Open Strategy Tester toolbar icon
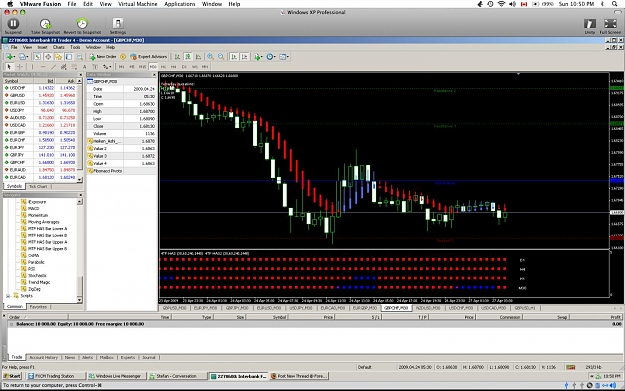Viewport: 625px width, 391px height. [x=79, y=57]
